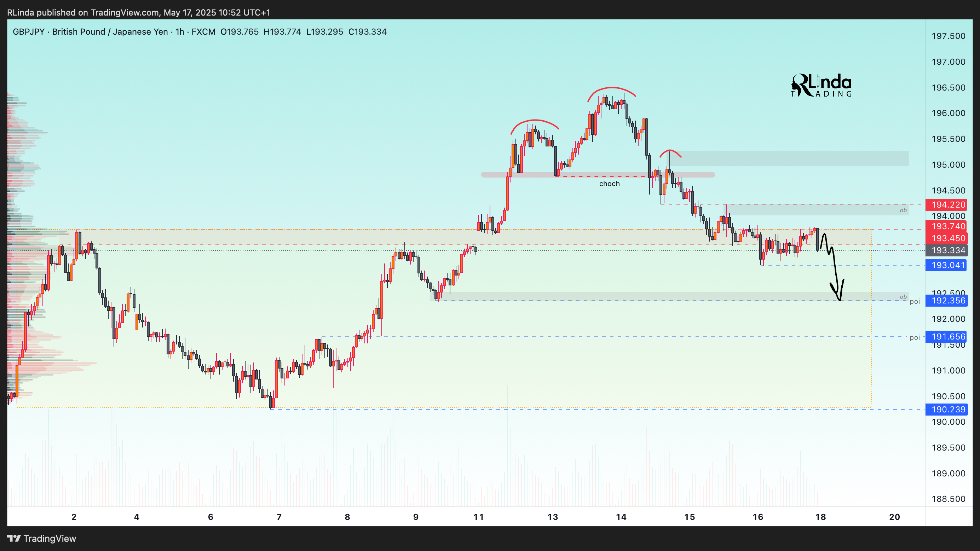Click the 195.500 price scale value
The width and height of the screenshot is (980, 551).
(x=949, y=139)
